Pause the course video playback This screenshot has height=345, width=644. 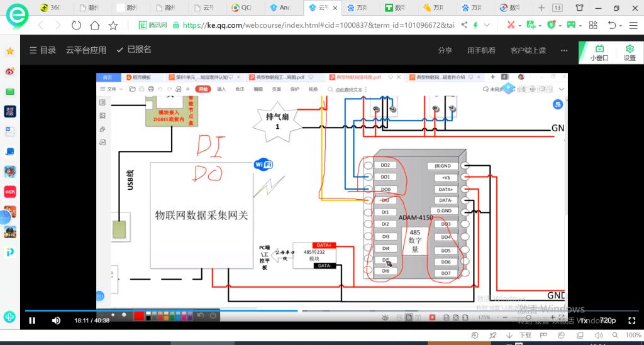[32, 320]
